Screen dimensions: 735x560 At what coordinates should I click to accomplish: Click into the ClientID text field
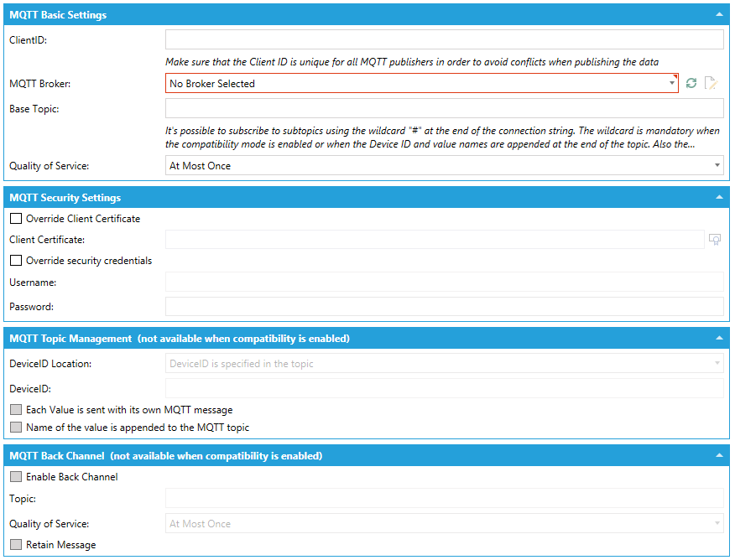tap(444, 39)
